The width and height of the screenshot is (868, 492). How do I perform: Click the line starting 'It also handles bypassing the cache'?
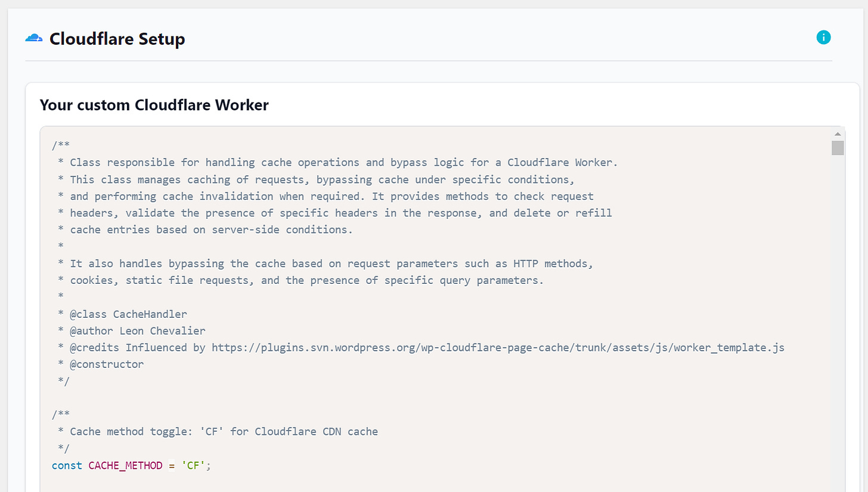pyautogui.click(x=325, y=263)
